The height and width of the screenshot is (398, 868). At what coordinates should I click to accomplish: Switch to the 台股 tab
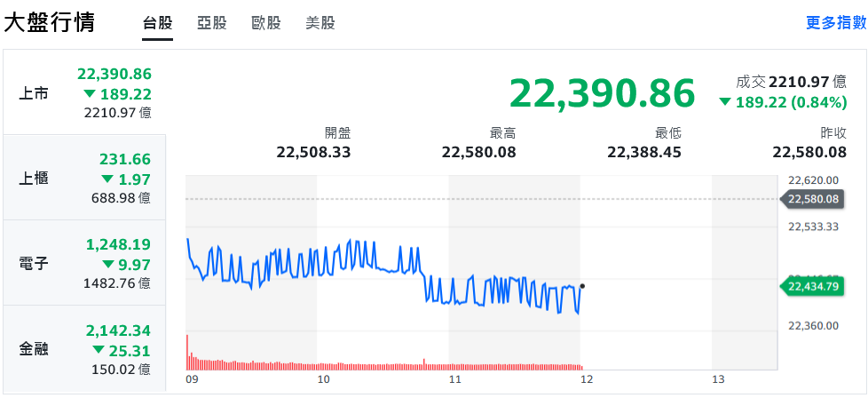[x=158, y=23]
